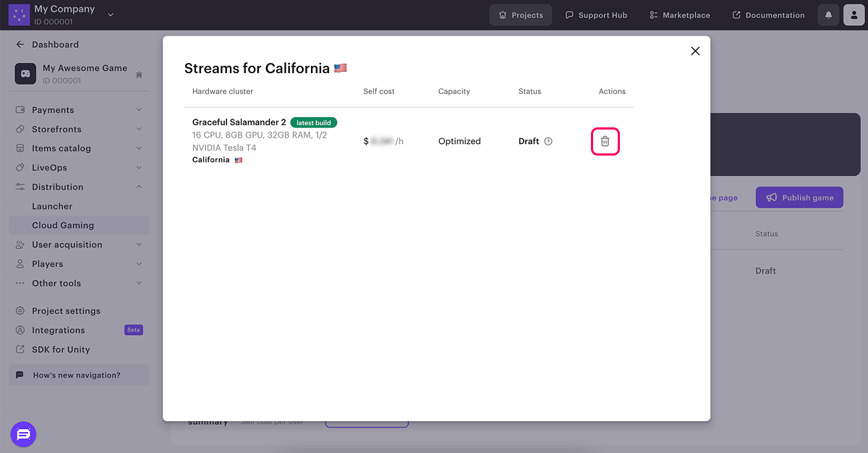Viewport: 868px width, 453px height.
Task: Click the Publish game button
Action: click(799, 198)
